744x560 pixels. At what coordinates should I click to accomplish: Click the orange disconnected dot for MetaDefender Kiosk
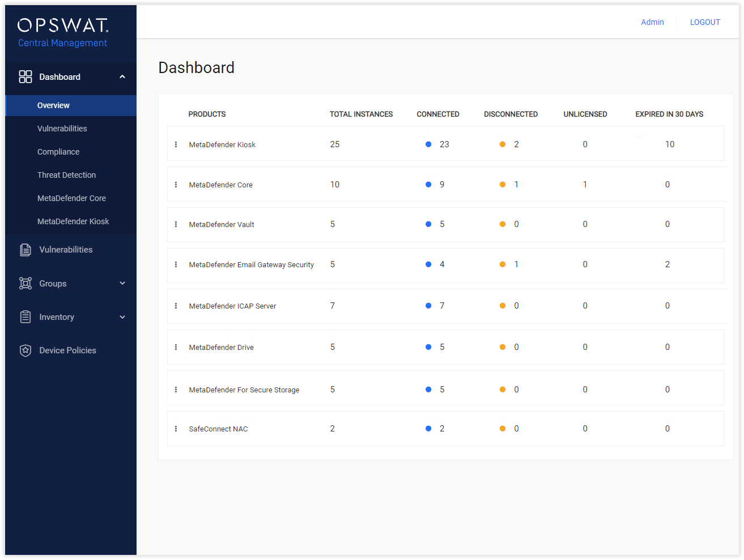coord(503,144)
